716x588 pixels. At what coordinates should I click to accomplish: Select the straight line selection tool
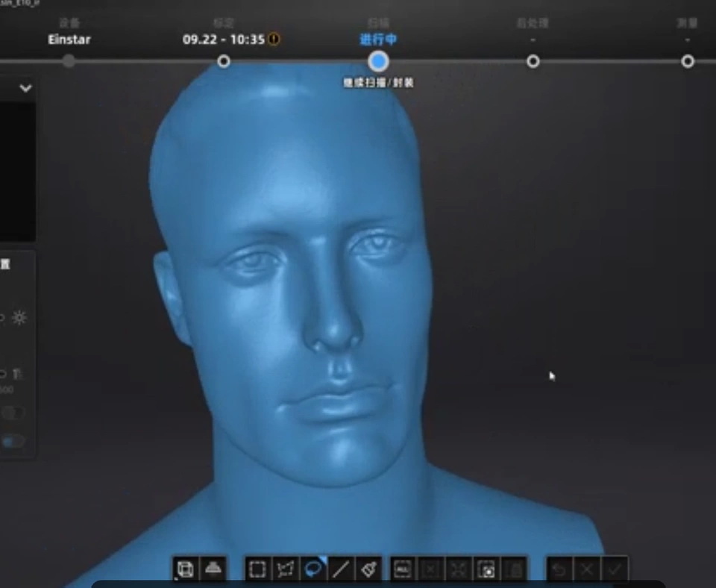341,569
